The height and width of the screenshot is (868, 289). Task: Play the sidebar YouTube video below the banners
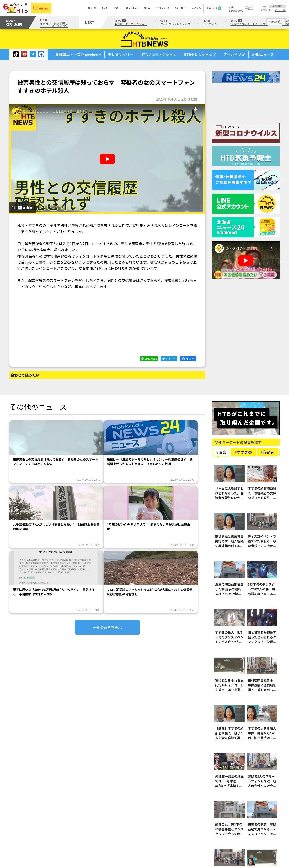coord(246,260)
